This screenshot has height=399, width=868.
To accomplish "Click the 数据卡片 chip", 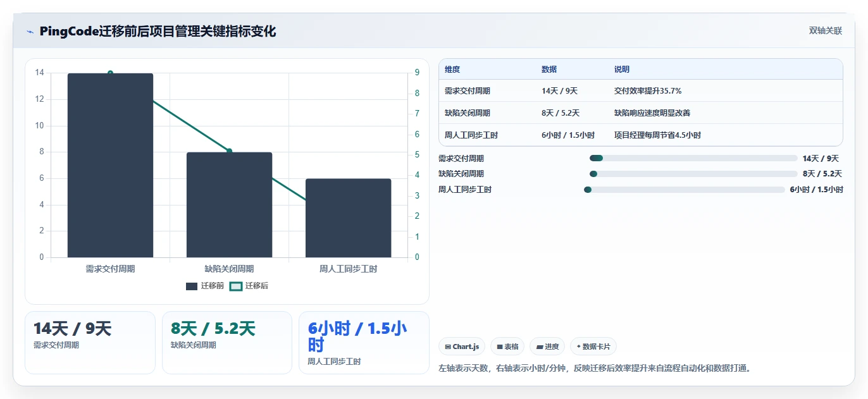I will tap(593, 347).
